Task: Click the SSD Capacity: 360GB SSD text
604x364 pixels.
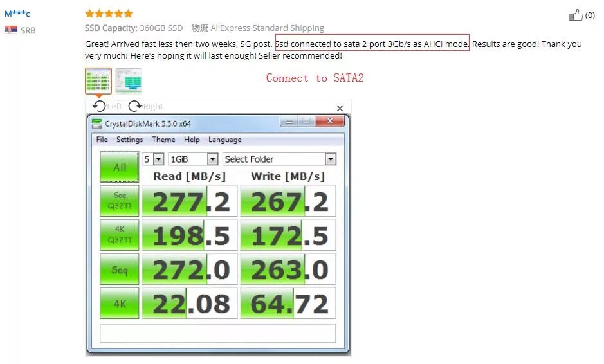Action: point(134,28)
